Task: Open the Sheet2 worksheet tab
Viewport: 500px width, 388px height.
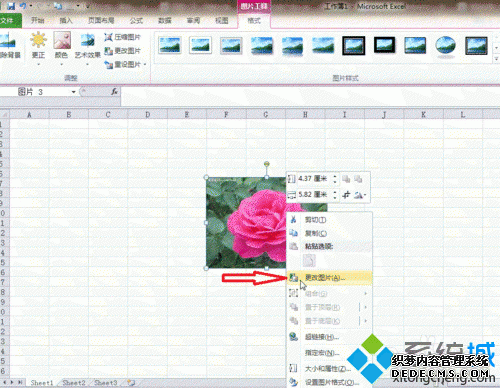Action: point(74,383)
